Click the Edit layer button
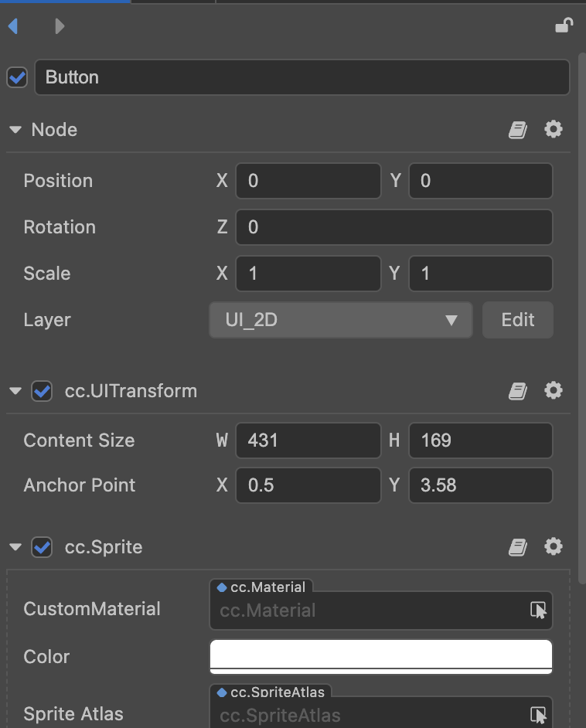This screenshot has height=728, width=586. (517, 320)
